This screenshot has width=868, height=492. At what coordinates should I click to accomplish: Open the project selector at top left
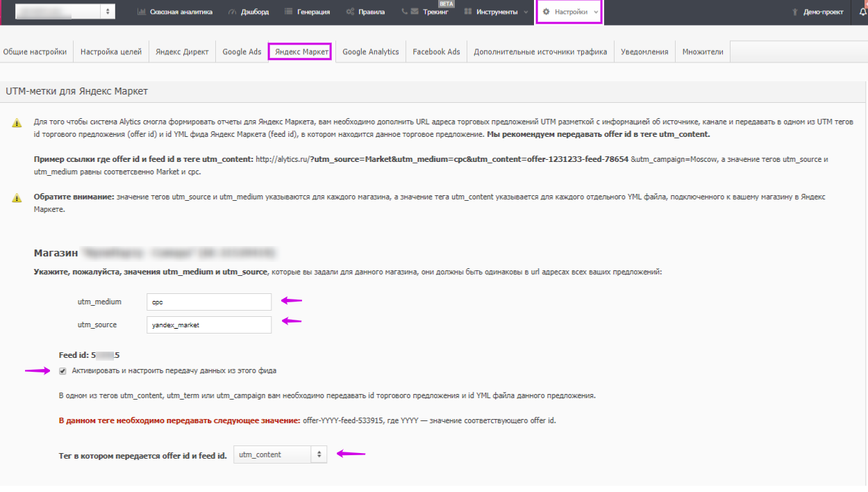point(66,12)
